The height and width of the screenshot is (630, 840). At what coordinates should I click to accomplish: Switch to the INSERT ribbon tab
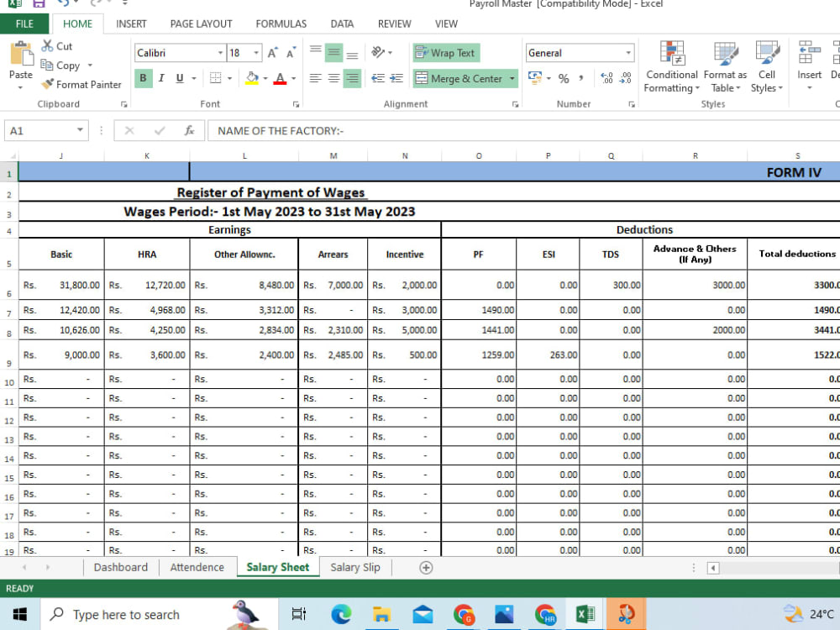(131, 24)
